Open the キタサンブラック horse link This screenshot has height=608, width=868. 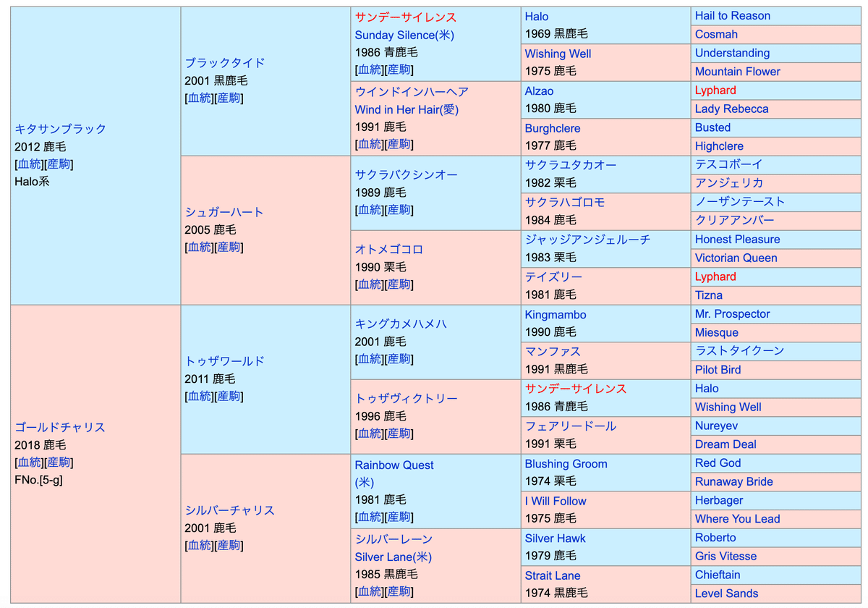pos(60,129)
